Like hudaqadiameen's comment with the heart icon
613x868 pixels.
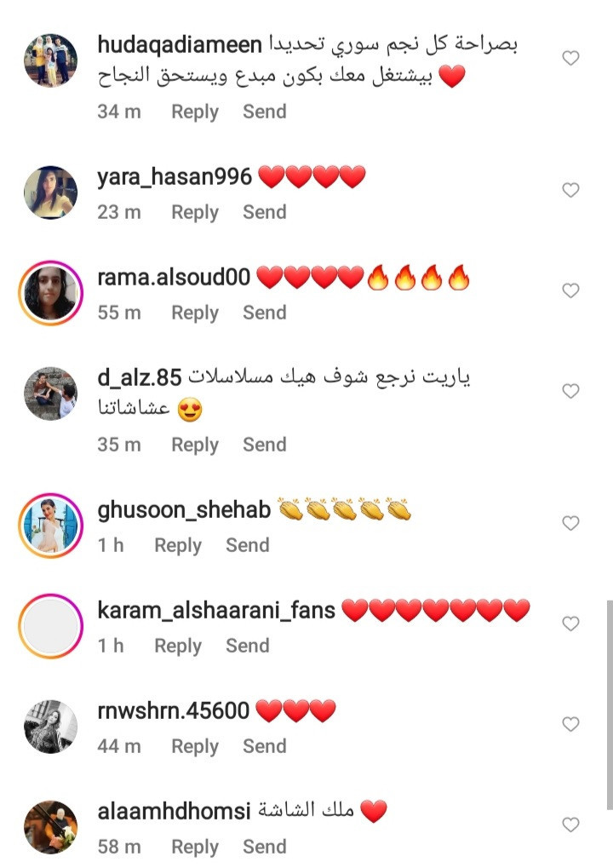coord(570,58)
